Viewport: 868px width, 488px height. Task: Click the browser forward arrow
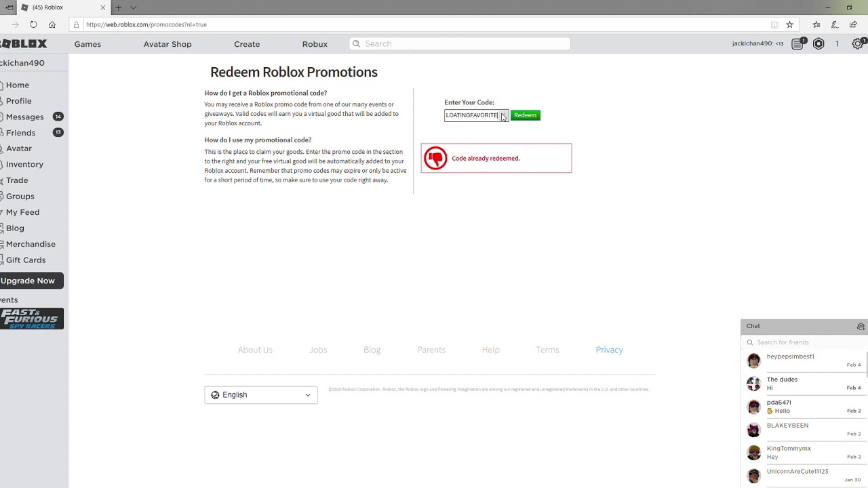15,24
